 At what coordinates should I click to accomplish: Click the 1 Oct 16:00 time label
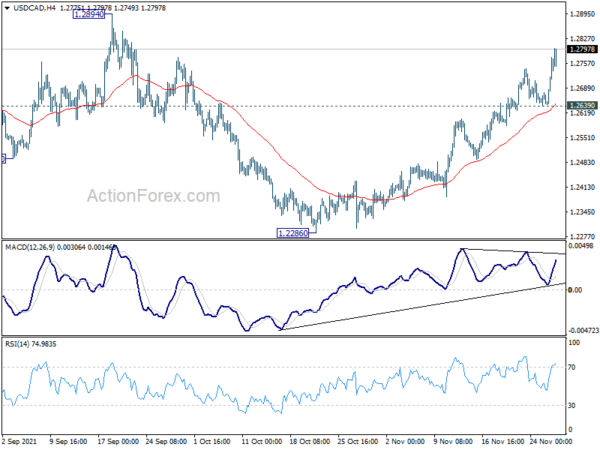(x=212, y=442)
